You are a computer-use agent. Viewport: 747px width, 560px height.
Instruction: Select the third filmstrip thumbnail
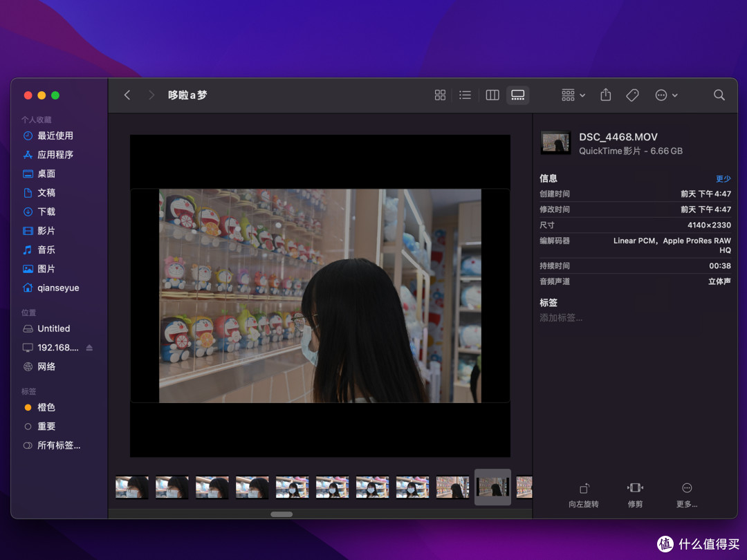212,487
